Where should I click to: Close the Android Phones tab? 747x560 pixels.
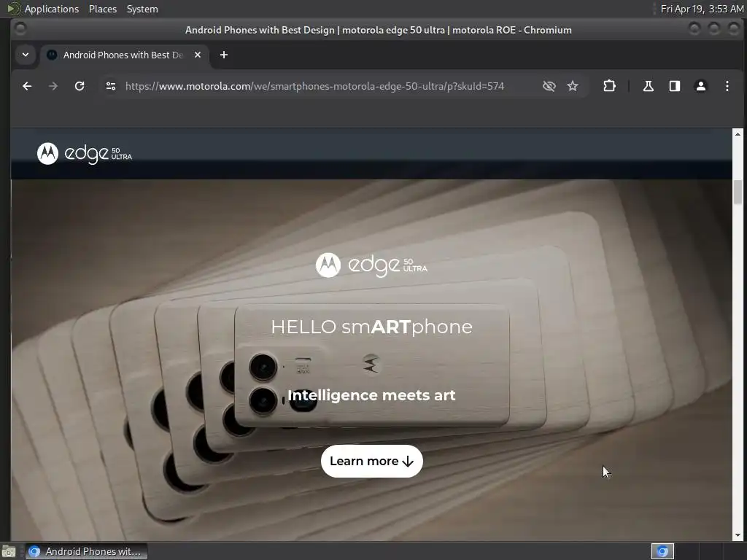[198, 55]
